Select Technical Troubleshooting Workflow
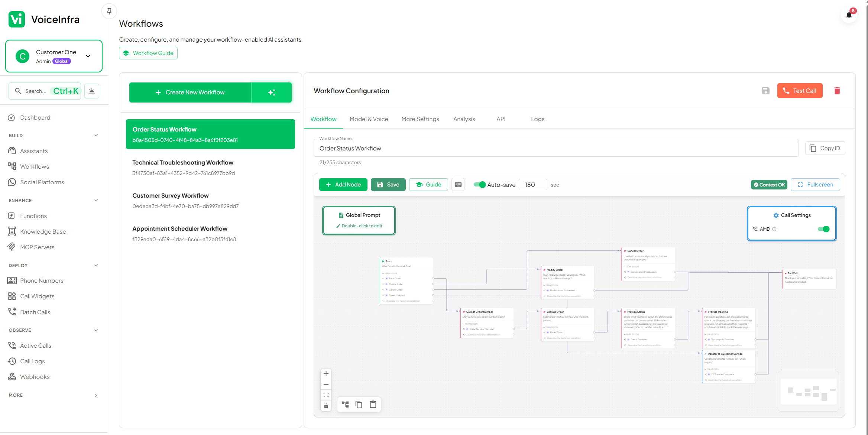The image size is (868, 435). 210,168
